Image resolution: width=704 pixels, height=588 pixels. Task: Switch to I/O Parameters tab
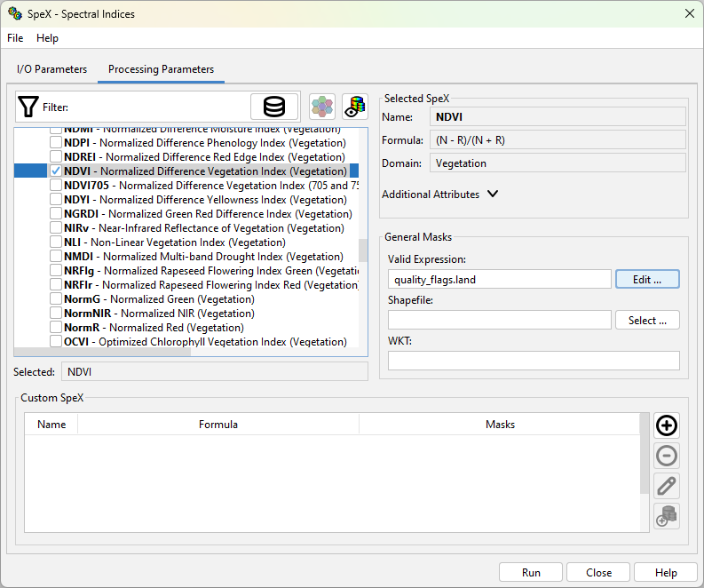point(51,69)
